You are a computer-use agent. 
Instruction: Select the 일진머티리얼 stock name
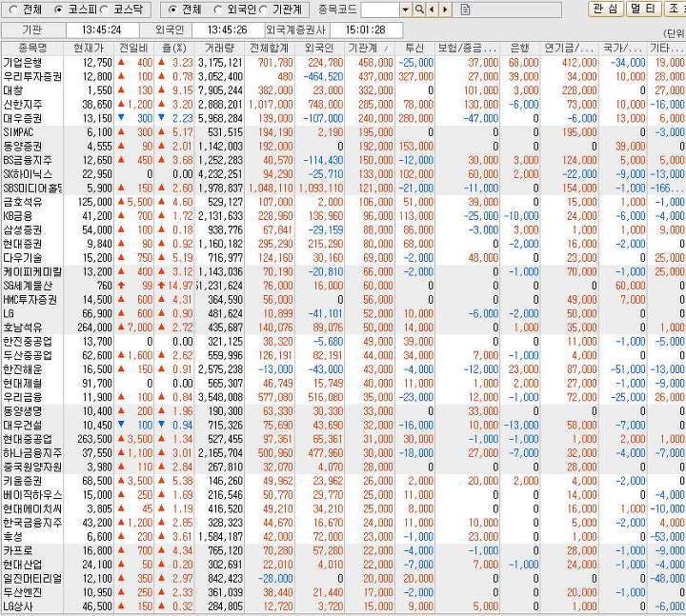pos(32,579)
